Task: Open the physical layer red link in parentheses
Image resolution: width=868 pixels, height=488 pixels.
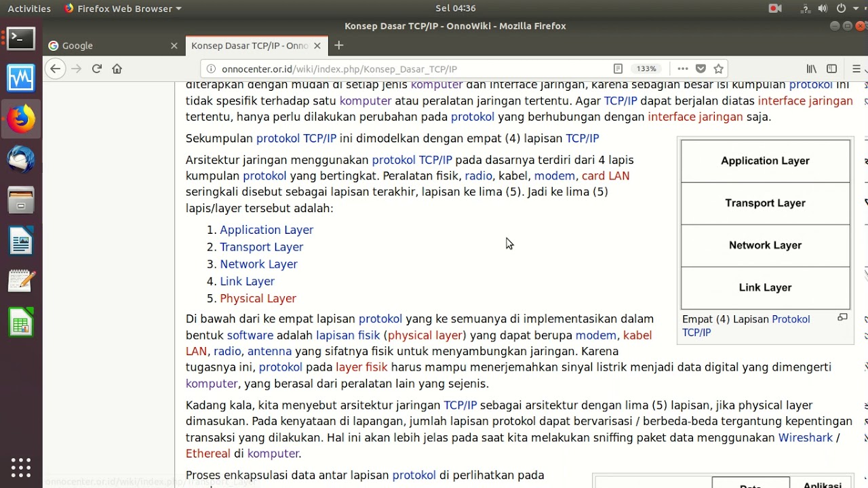Action: pyautogui.click(x=425, y=335)
